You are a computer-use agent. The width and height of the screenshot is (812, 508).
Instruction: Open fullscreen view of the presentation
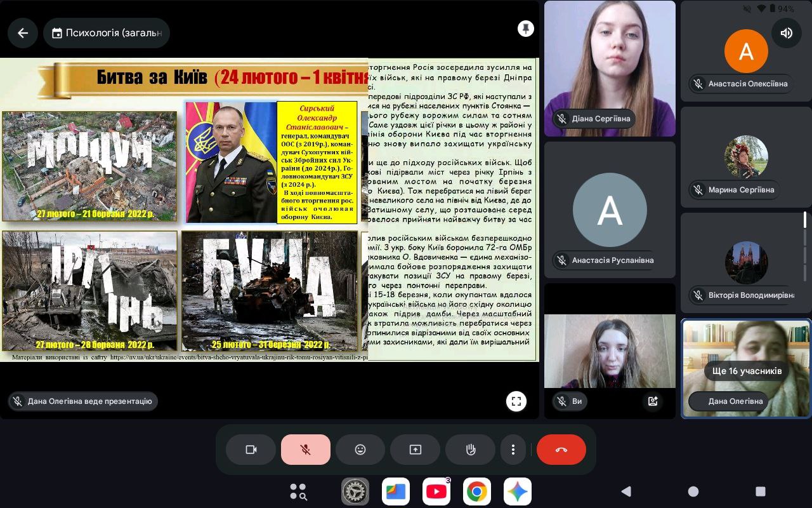516,401
